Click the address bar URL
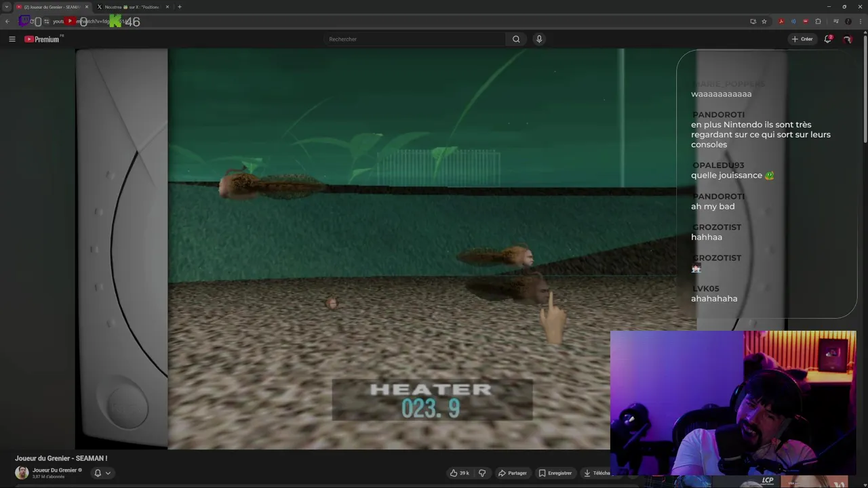Screen dimensions: 868x488 407,22
